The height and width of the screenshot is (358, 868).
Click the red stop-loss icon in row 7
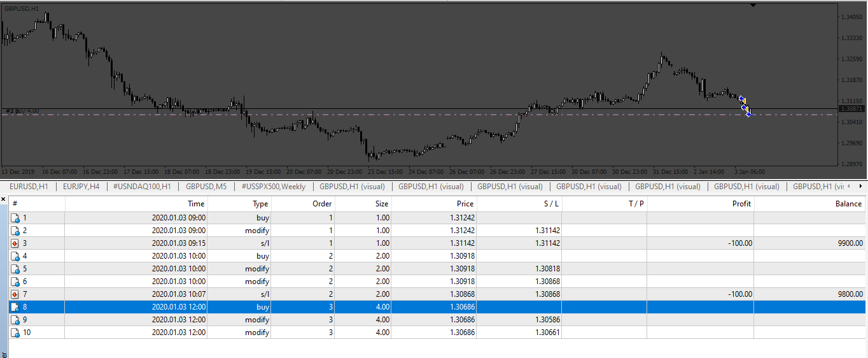(15, 294)
